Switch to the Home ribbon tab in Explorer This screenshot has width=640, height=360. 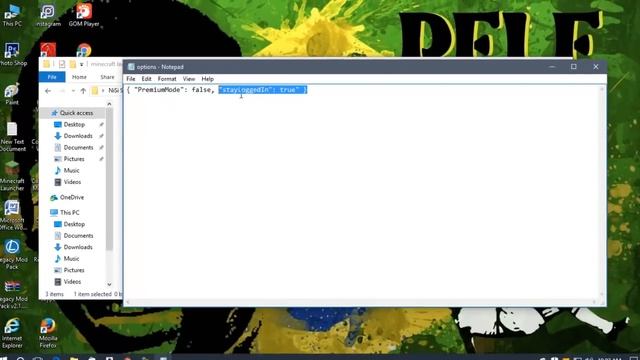pos(79,77)
